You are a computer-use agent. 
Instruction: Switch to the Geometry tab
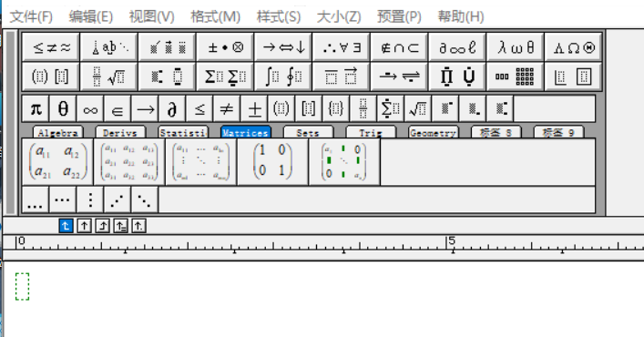434,132
